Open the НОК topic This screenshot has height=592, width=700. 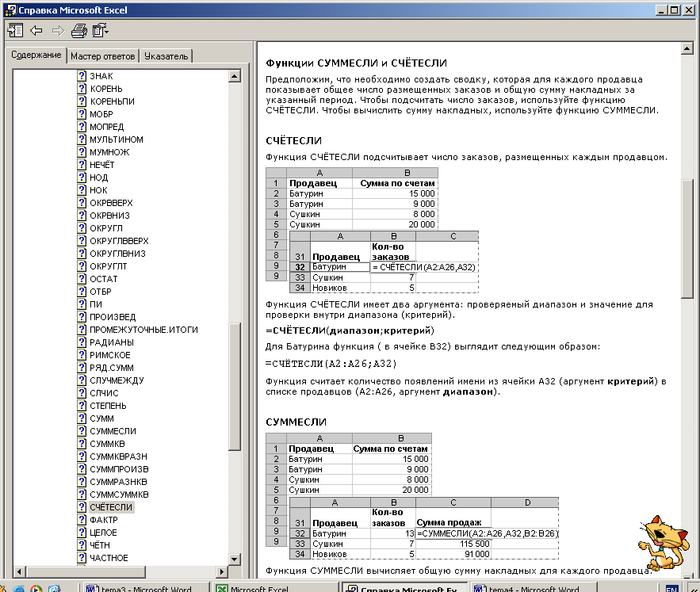[x=98, y=190]
